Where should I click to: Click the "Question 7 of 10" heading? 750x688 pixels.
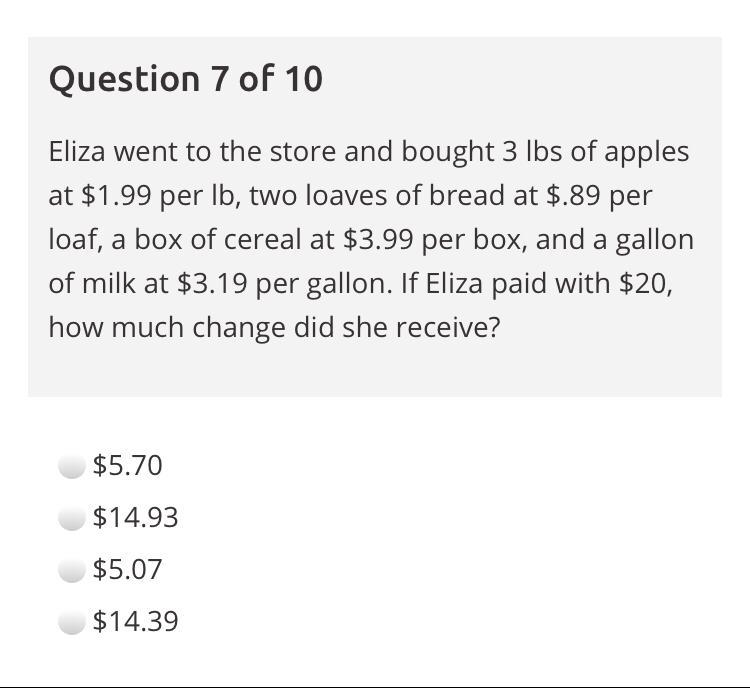tap(186, 79)
